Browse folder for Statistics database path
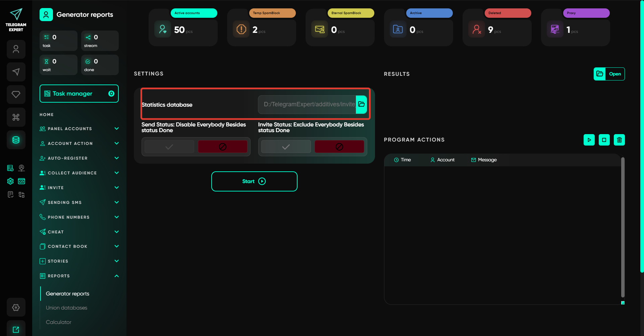Image resolution: width=644 pixels, height=336 pixels. click(361, 104)
